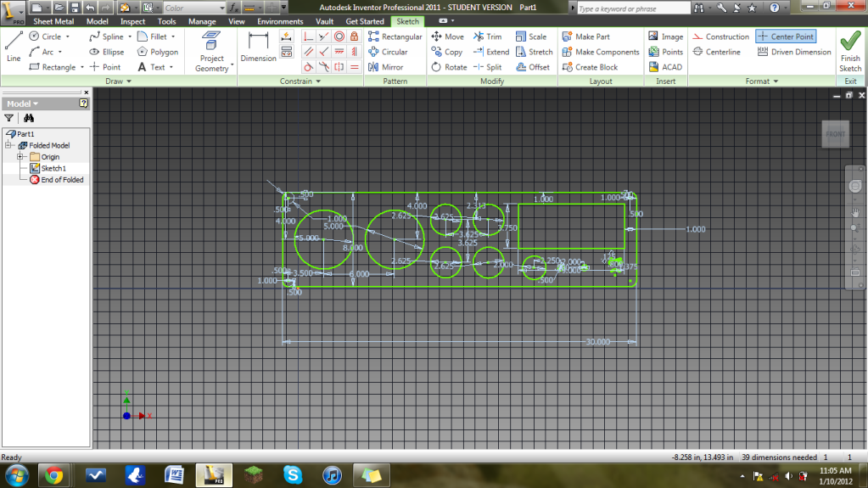Screen dimensions: 868x488
Task: Expand the Constrain panel options
Action: pyautogui.click(x=300, y=81)
